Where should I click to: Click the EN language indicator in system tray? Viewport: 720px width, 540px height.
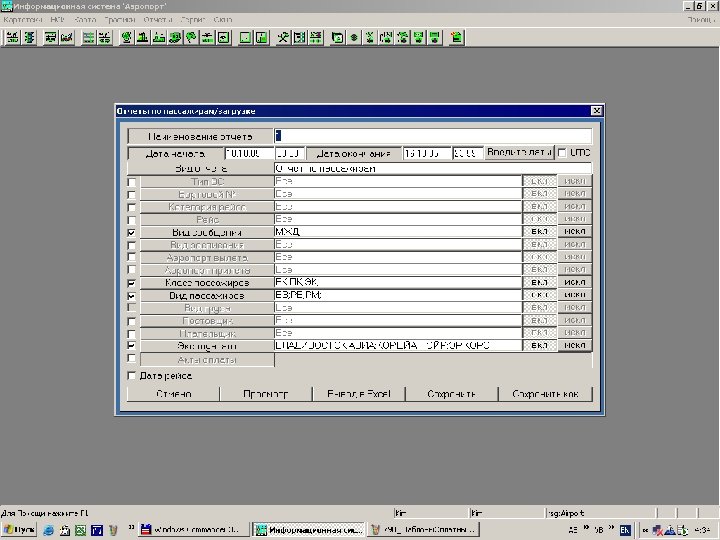(x=625, y=528)
